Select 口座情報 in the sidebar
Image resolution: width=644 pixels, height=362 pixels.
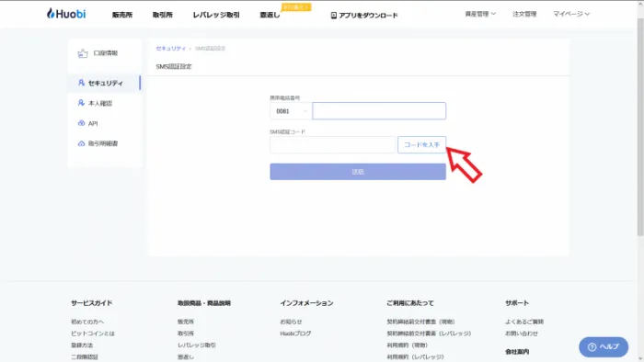point(106,53)
